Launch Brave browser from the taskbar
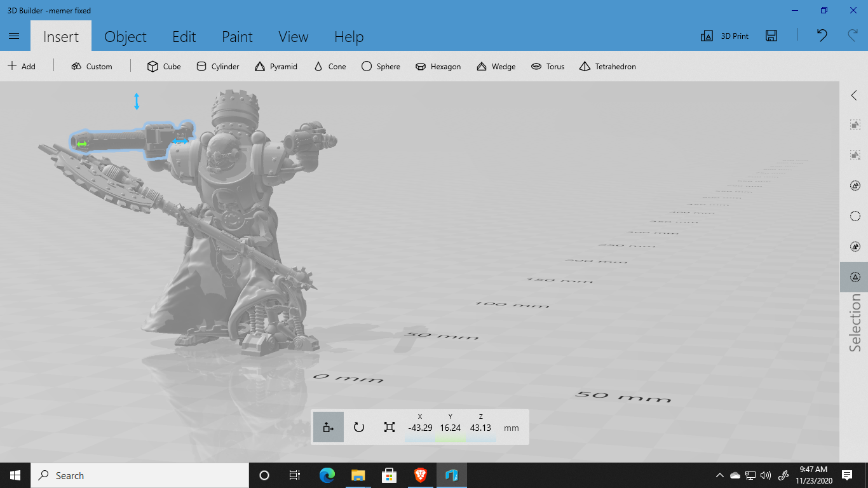The height and width of the screenshot is (488, 868). pos(420,475)
